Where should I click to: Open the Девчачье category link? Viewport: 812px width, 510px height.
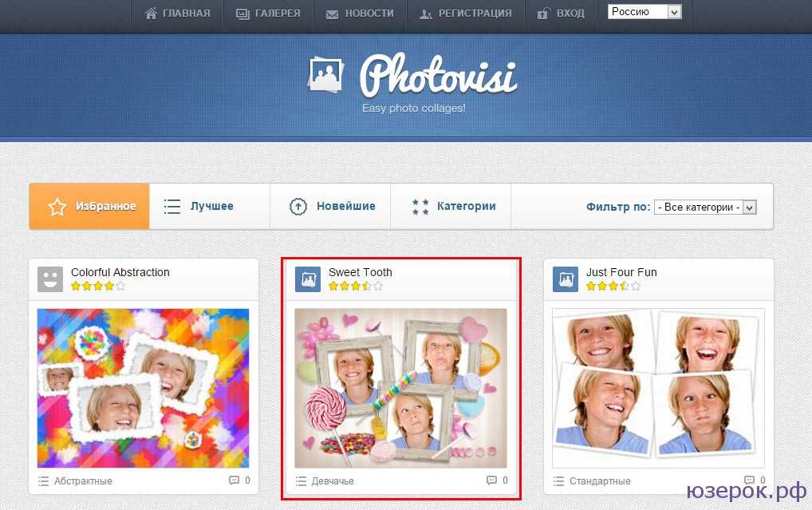click(x=333, y=481)
